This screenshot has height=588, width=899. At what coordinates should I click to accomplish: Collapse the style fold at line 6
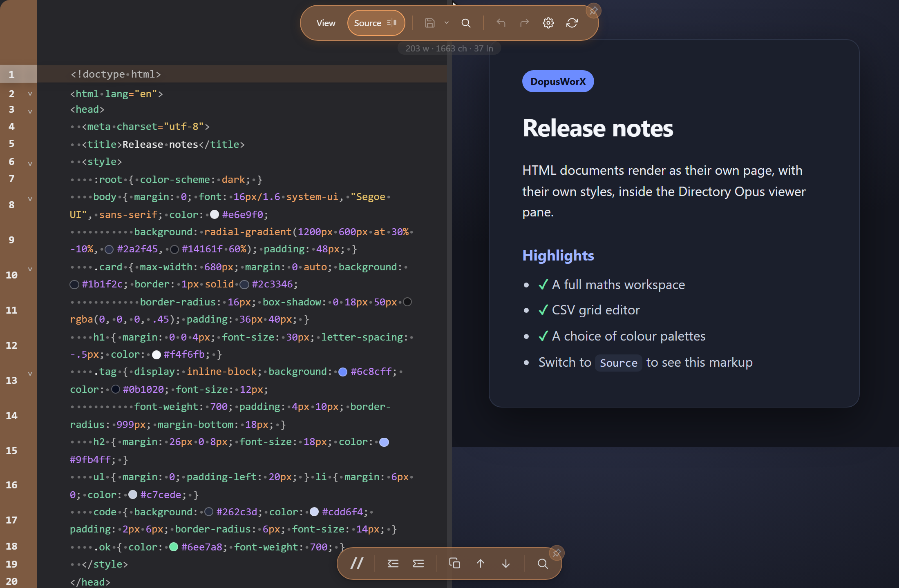(x=30, y=164)
